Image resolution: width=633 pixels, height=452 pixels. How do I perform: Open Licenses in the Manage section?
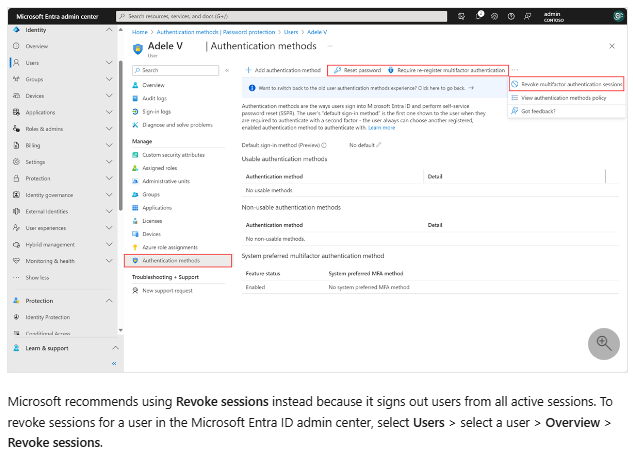[152, 221]
